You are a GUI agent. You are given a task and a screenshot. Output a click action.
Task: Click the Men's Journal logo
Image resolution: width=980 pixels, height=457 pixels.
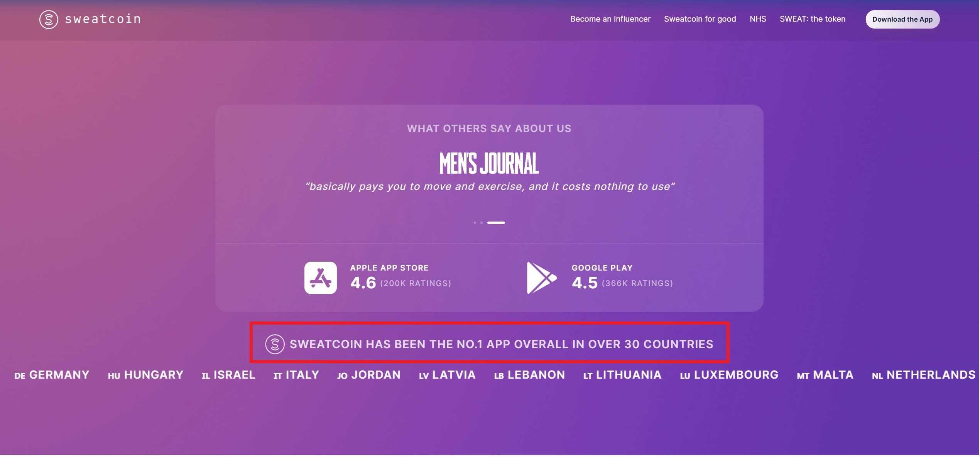pyautogui.click(x=489, y=164)
